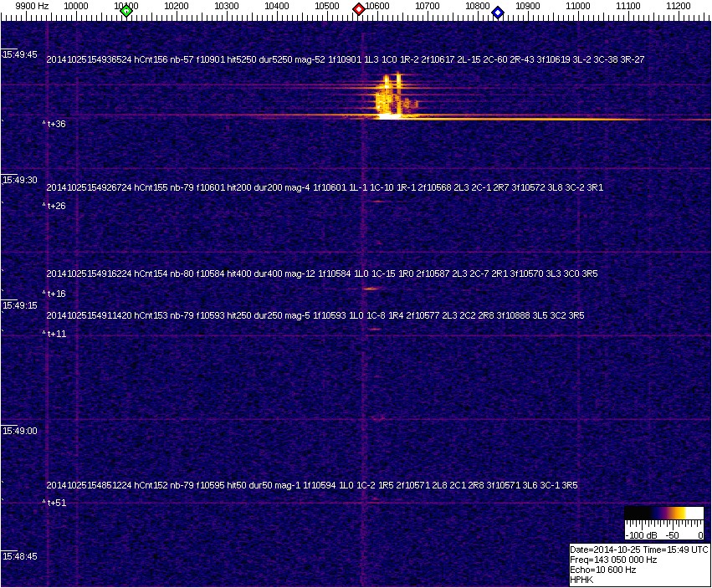Click the blue diamond frequency marker
This screenshot has height=588, width=712.
498,12
